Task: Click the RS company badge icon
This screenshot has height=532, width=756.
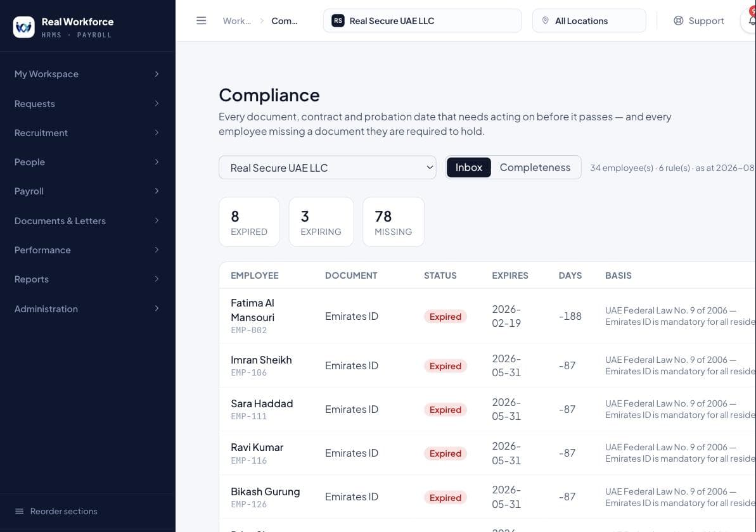Action: 338,21
